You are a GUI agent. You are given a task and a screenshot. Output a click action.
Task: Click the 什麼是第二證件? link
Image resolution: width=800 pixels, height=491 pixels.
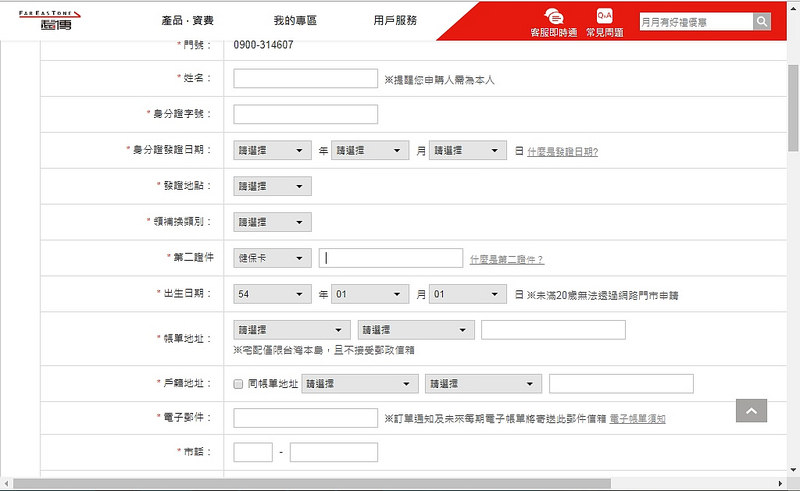click(x=507, y=259)
